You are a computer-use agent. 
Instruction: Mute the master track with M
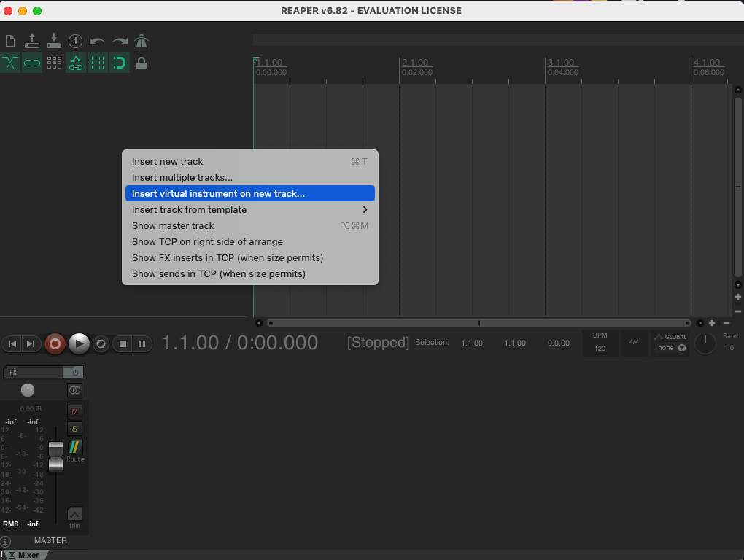point(74,411)
